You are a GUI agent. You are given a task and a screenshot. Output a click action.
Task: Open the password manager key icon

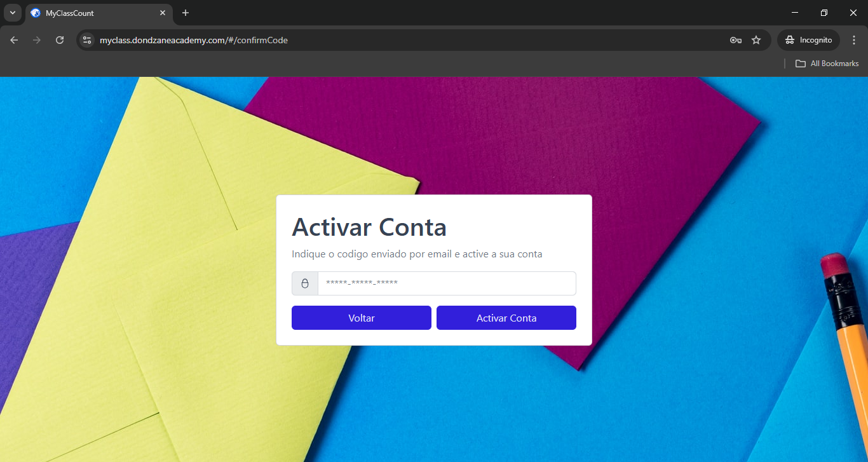click(x=735, y=40)
